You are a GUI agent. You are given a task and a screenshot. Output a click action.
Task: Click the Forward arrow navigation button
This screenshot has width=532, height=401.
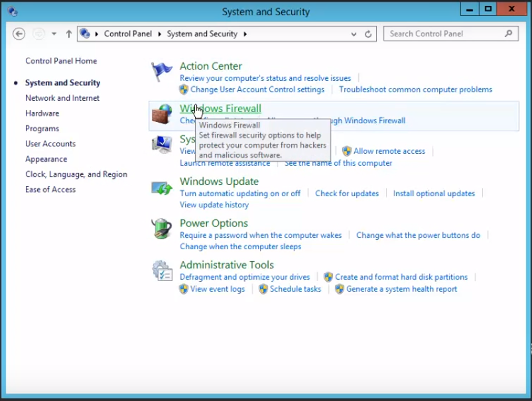38,34
